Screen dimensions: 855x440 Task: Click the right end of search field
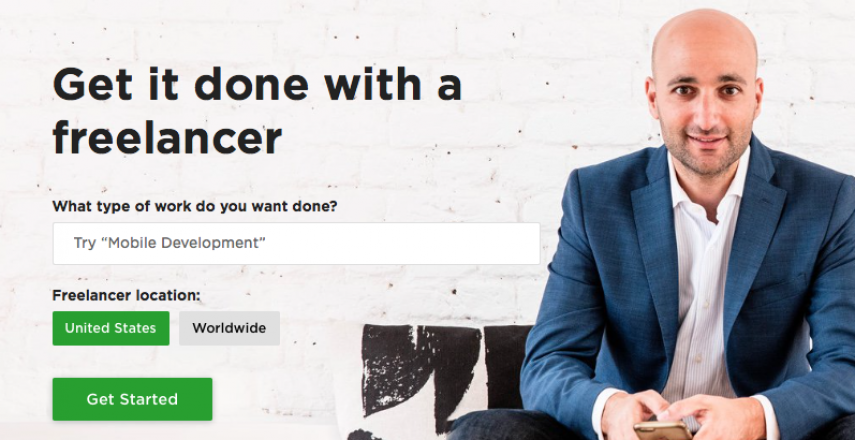pos(523,243)
